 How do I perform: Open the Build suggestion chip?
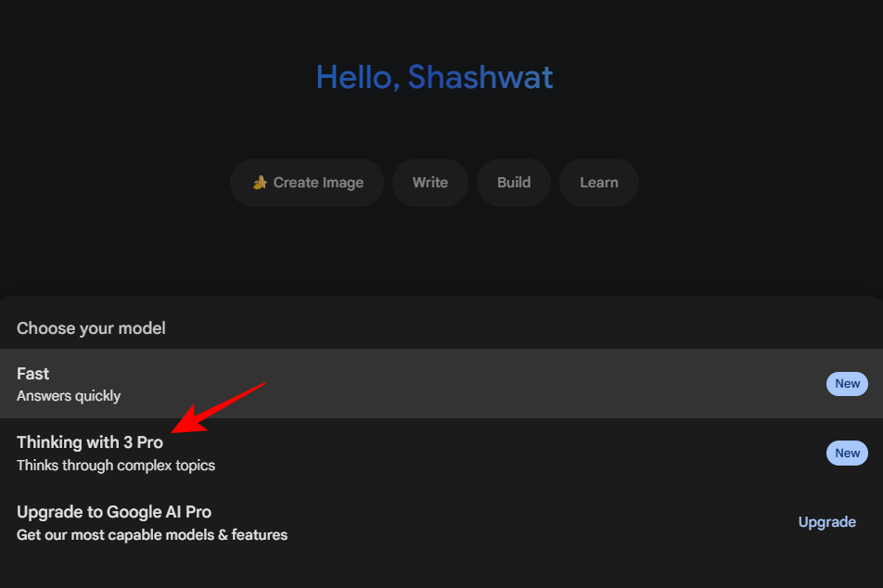click(514, 183)
